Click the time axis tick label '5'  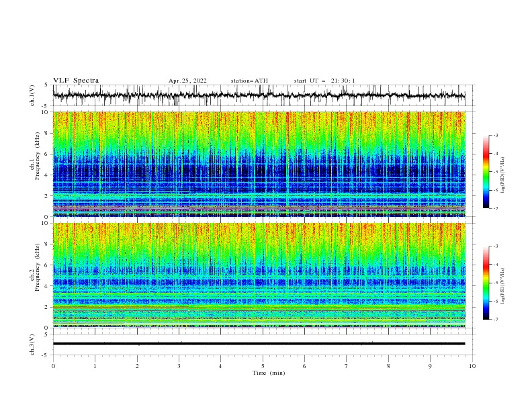pyautogui.click(x=263, y=366)
